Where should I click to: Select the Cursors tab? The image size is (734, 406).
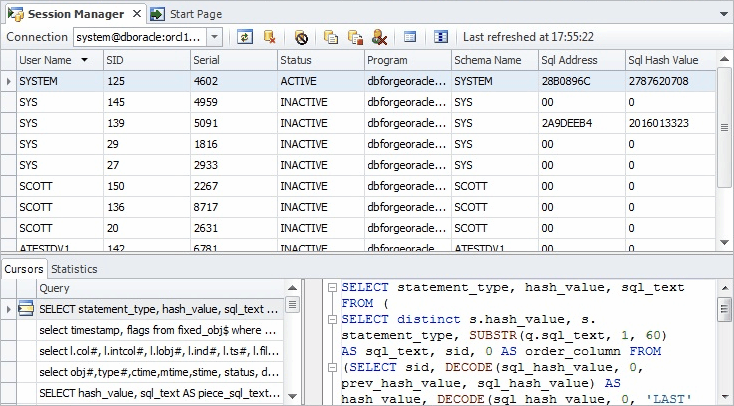[24, 269]
